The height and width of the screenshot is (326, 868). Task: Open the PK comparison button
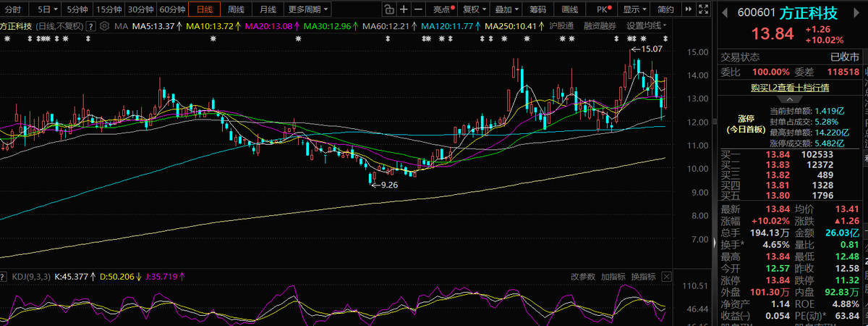[603, 9]
